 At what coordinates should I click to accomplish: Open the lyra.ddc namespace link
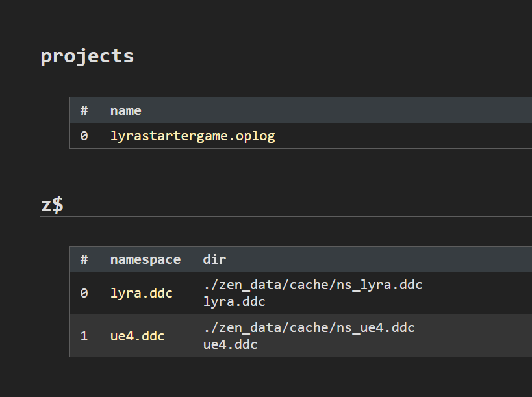tap(141, 293)
